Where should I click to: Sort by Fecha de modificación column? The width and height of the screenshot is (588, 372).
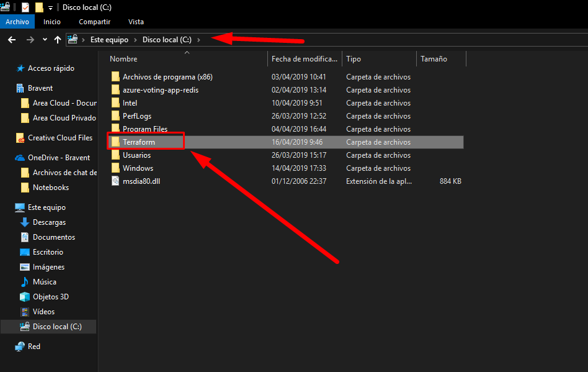305,59
